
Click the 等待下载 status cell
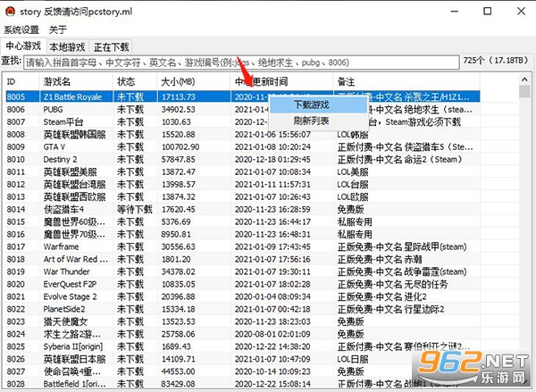135,209
